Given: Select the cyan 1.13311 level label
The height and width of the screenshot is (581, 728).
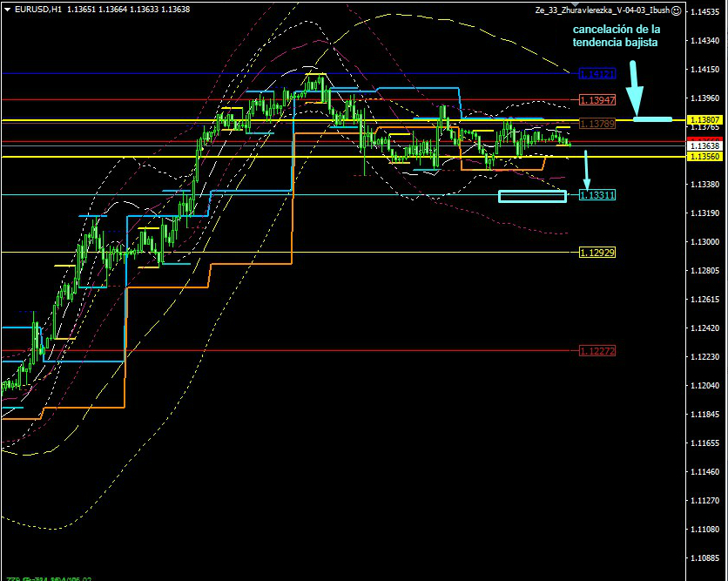Looking at the screenshot, I should click(x=597, y=195).
